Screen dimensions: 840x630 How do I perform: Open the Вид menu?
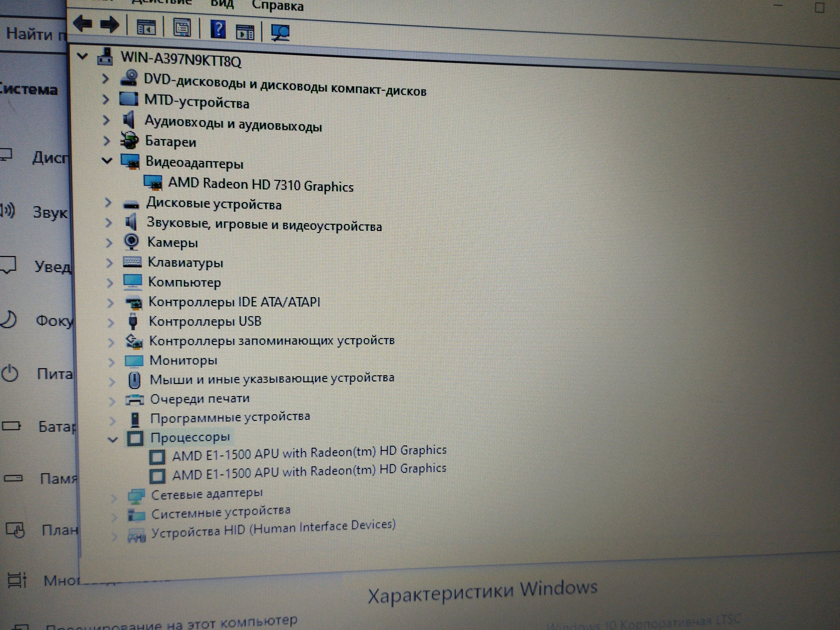(x=222, y=4)
